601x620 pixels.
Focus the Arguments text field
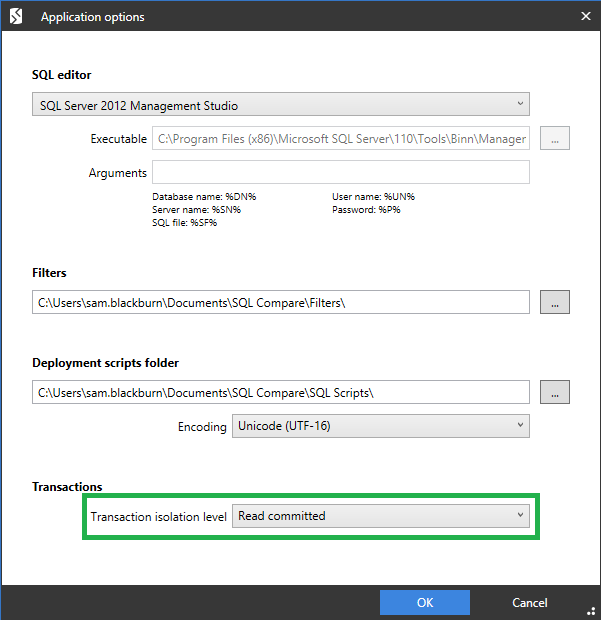click(x=340, y=173)
